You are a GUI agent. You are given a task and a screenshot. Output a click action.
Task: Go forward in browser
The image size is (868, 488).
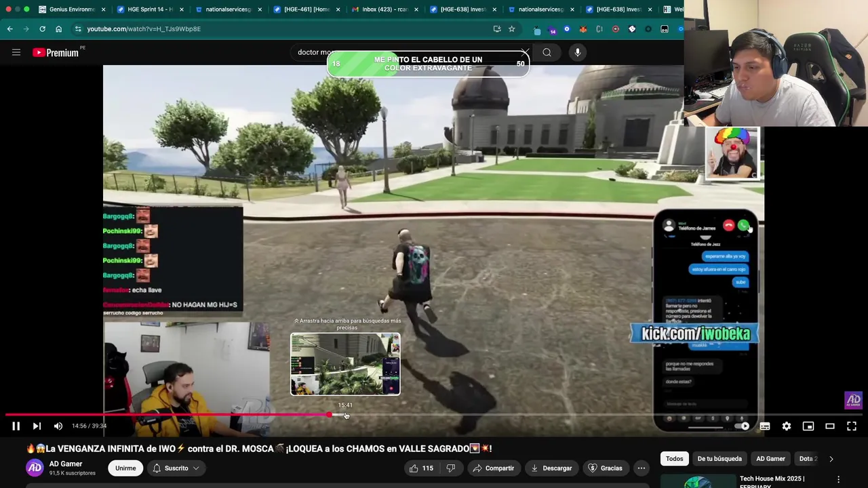(26, 28)
